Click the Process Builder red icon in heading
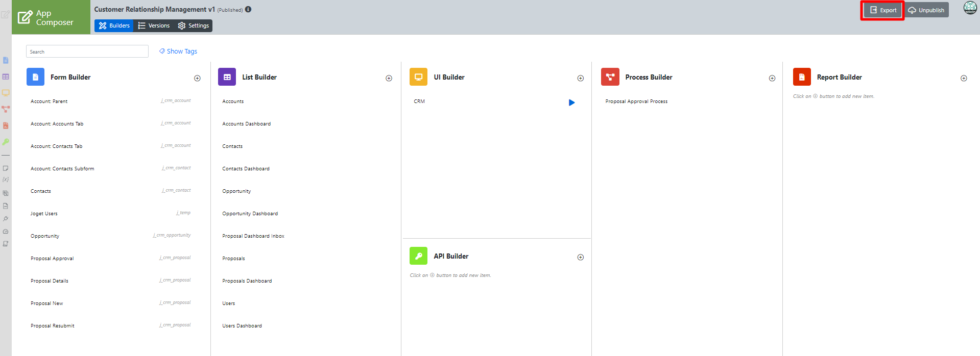 [x=610, y=77]
